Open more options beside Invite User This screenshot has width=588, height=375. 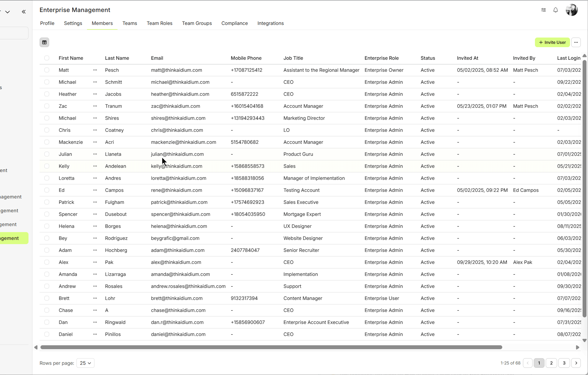576,42
